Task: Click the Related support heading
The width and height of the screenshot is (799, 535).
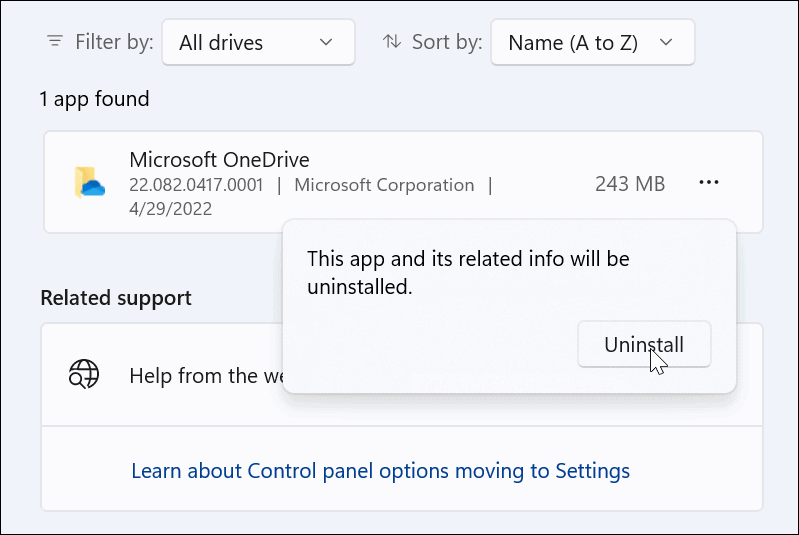Action: click(116, 298)
